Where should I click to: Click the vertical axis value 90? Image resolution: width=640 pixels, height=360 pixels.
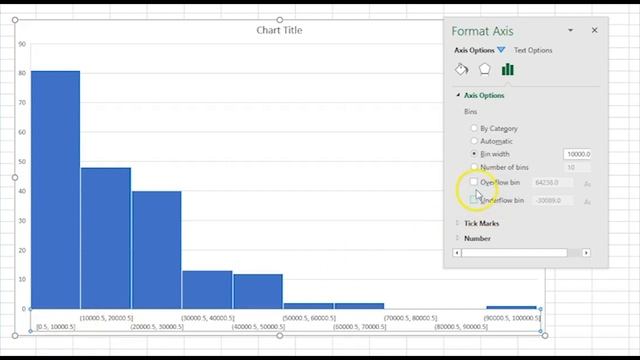coord(22,44)
